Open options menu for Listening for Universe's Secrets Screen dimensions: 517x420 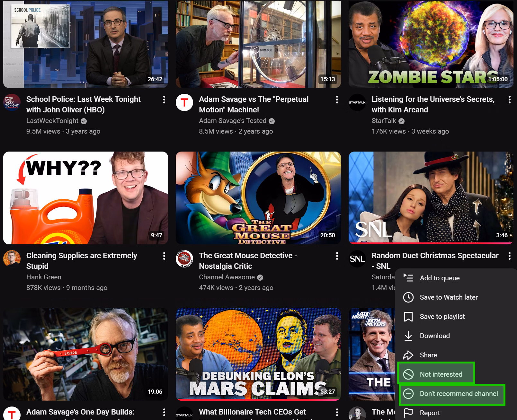509,100
